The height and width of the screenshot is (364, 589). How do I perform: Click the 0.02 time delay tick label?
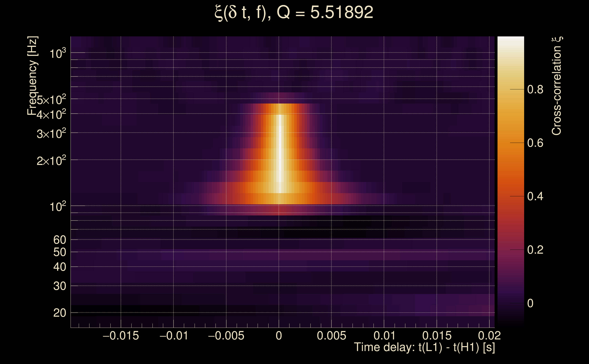coord(489,336)
